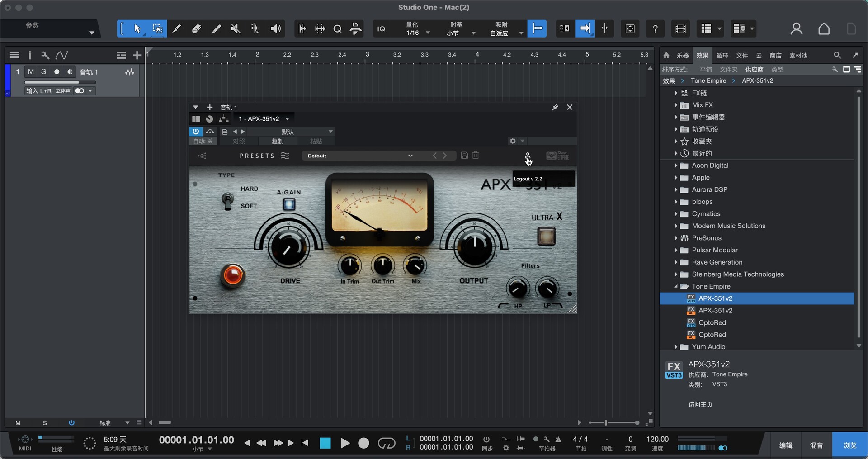Search the browser with magnifier icon
Image resolution: width=868 pixels, height=459 pixels.
pos(837,55)
